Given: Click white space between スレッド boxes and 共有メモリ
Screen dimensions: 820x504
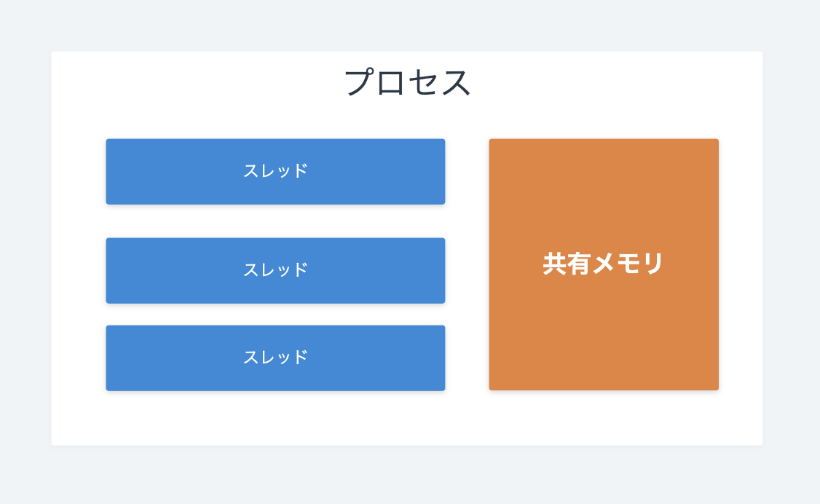Looking at the screenshot, I should pos(467,264).
